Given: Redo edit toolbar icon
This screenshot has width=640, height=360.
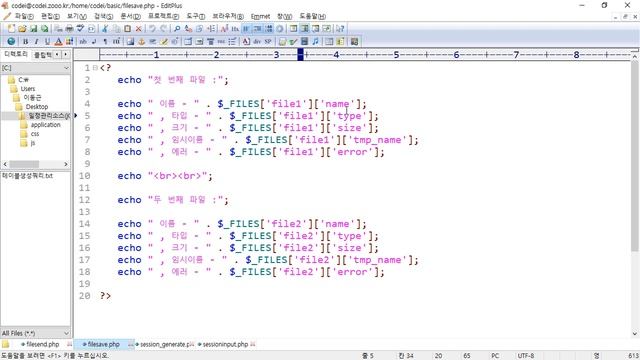Looking at the screenshot, I should (163, 29).
